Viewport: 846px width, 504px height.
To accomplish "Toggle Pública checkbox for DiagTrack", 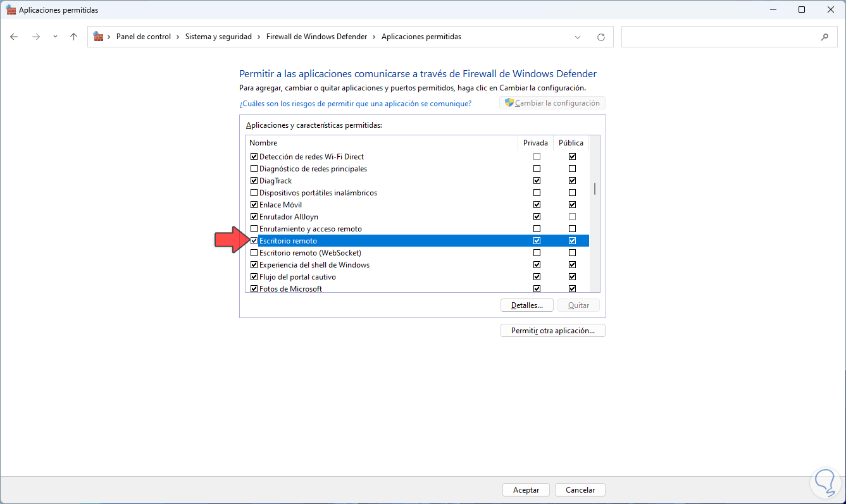I will [573, 181].
